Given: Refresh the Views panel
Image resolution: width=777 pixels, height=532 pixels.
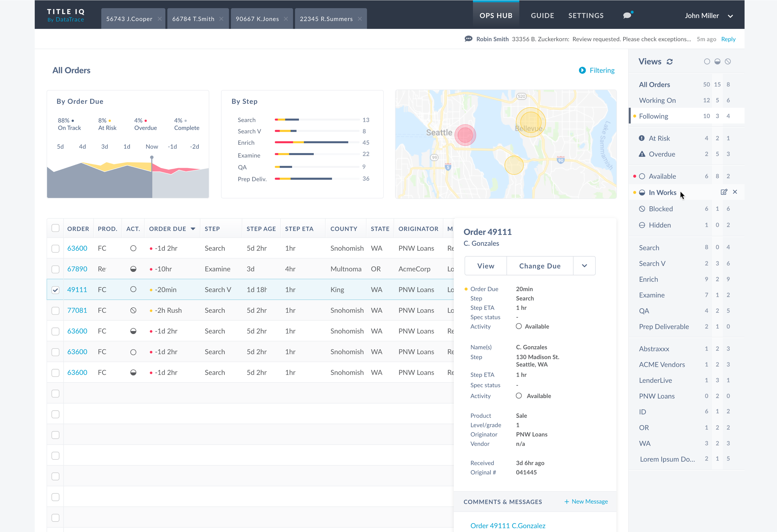Looking at the screenshot, I should coord(670,61).
